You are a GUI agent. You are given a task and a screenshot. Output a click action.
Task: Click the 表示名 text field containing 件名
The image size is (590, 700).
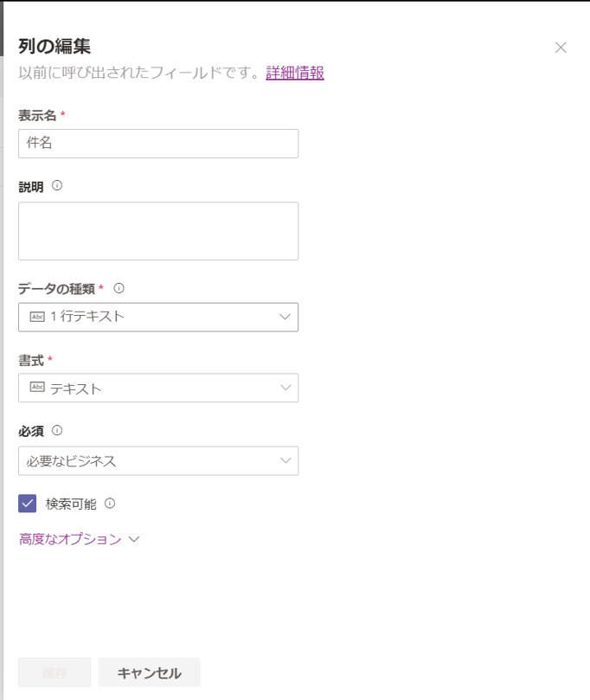(x=158, y=144)
